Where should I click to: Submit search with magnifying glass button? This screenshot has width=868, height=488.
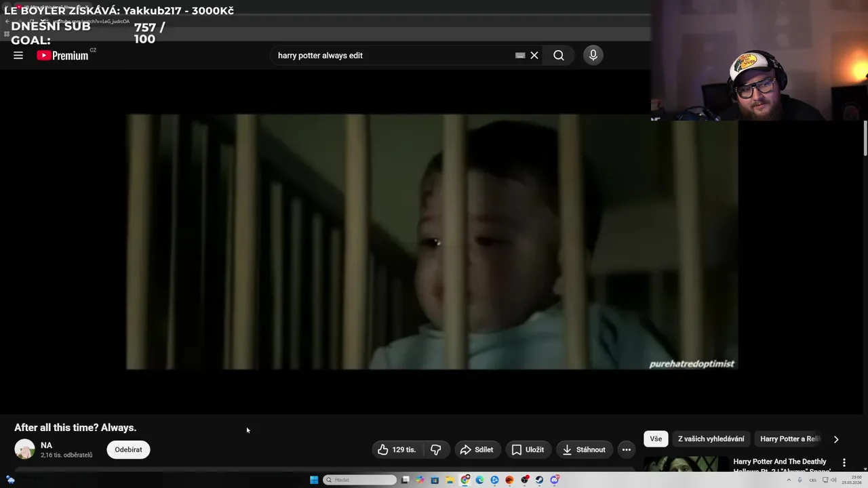pyautogui.click(x=559, y=56)
